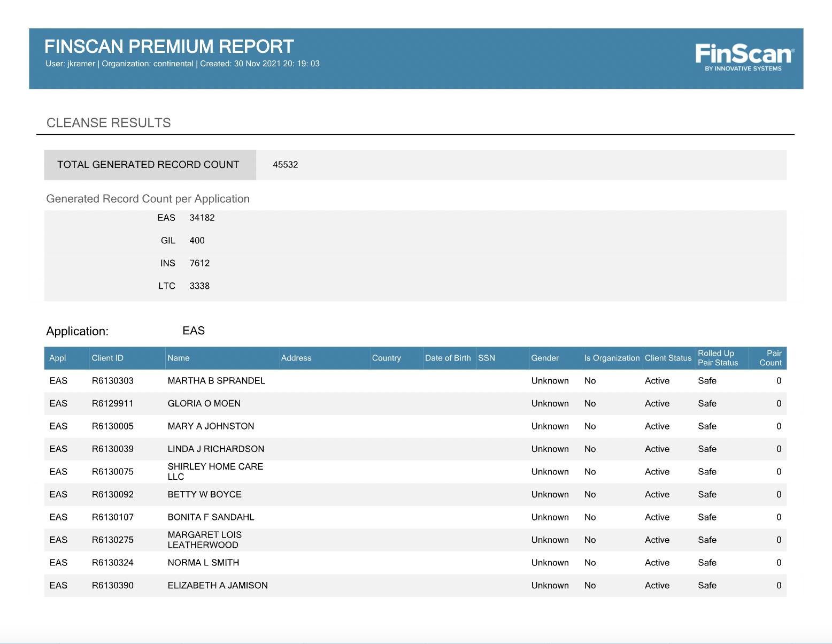
Task: Click the LTC label in record count list
Action: (x=167, y=286)
